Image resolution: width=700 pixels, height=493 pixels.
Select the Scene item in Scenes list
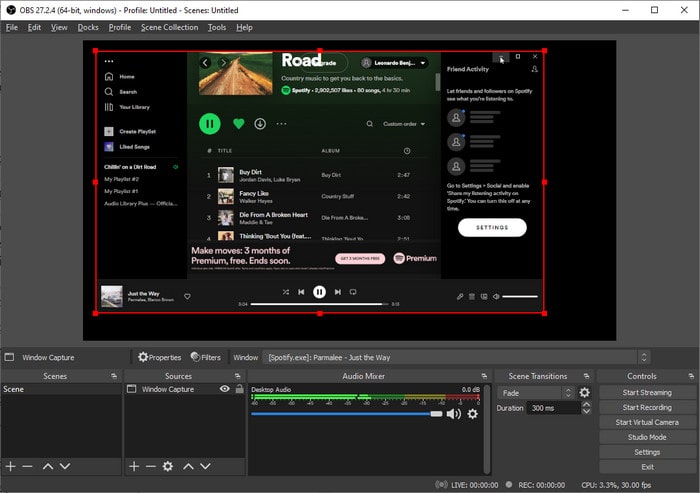coord(61,389)
